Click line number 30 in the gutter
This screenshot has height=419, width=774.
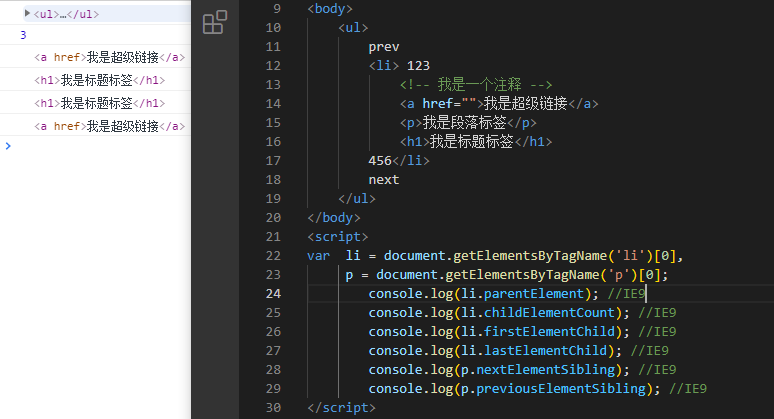click(x=273, y=408)
